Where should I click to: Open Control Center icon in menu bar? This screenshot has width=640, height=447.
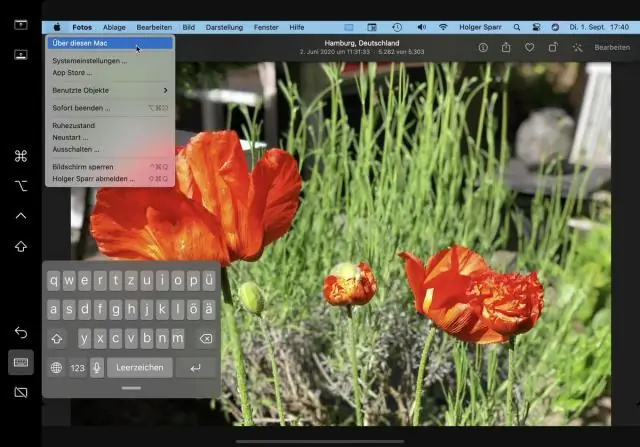tap(536, 27)
